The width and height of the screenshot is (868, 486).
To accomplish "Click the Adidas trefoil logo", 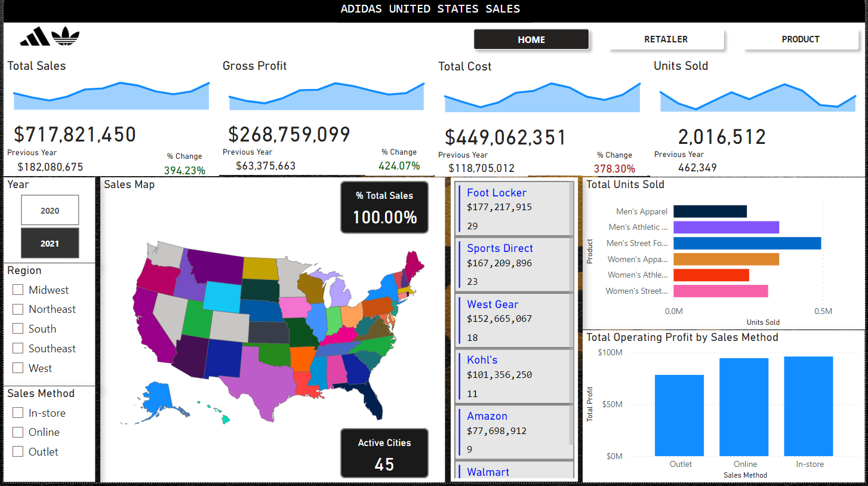I will (x=65, y=37).
